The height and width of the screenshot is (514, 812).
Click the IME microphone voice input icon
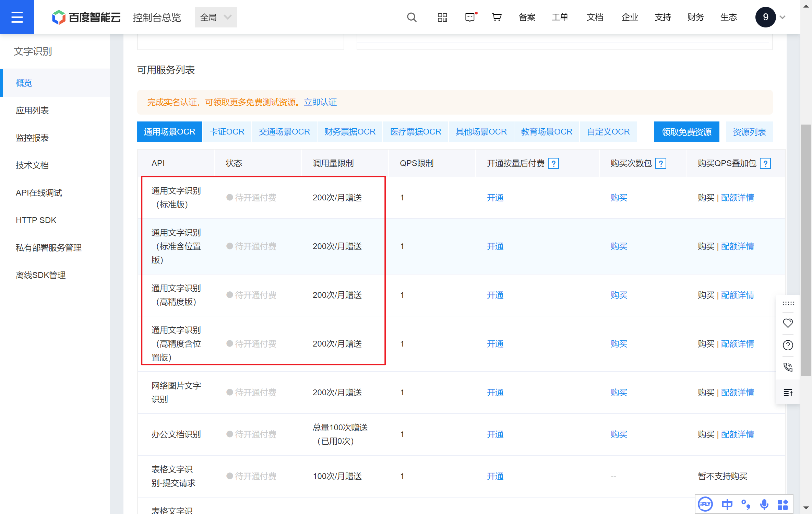764,504
